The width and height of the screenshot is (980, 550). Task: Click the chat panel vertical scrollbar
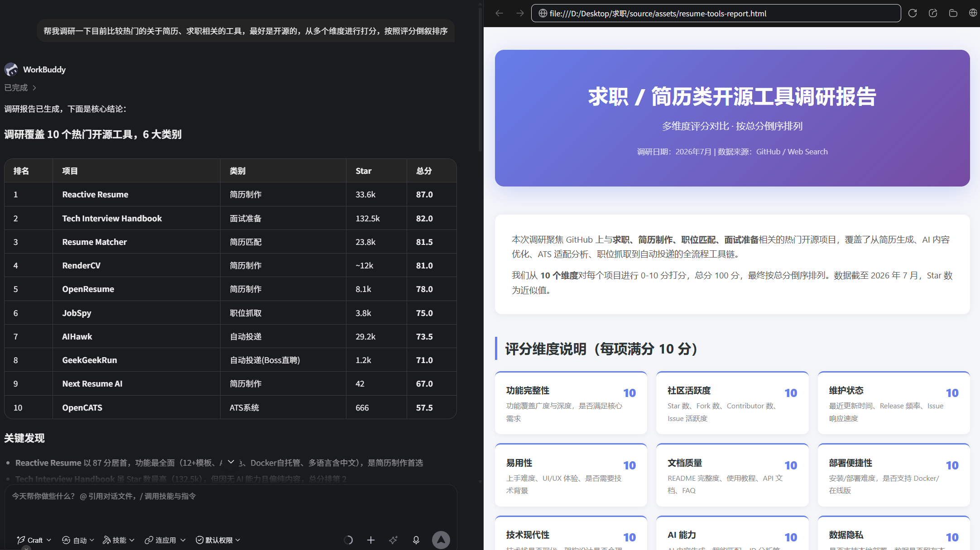[480, 77]
